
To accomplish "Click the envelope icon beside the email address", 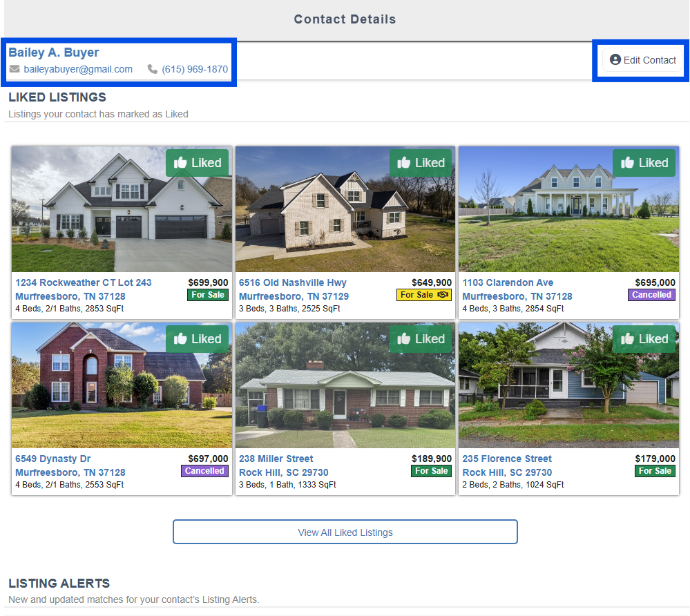I will click(x=15, y=69).
